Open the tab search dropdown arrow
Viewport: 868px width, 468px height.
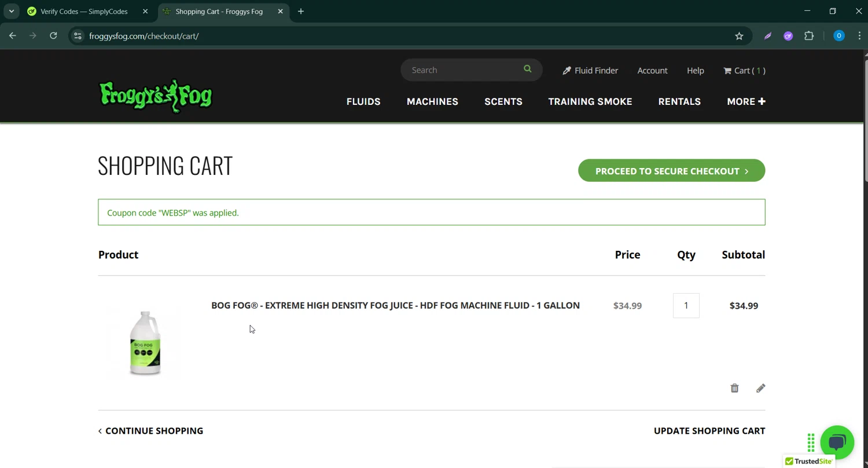[x=11, y=12]
